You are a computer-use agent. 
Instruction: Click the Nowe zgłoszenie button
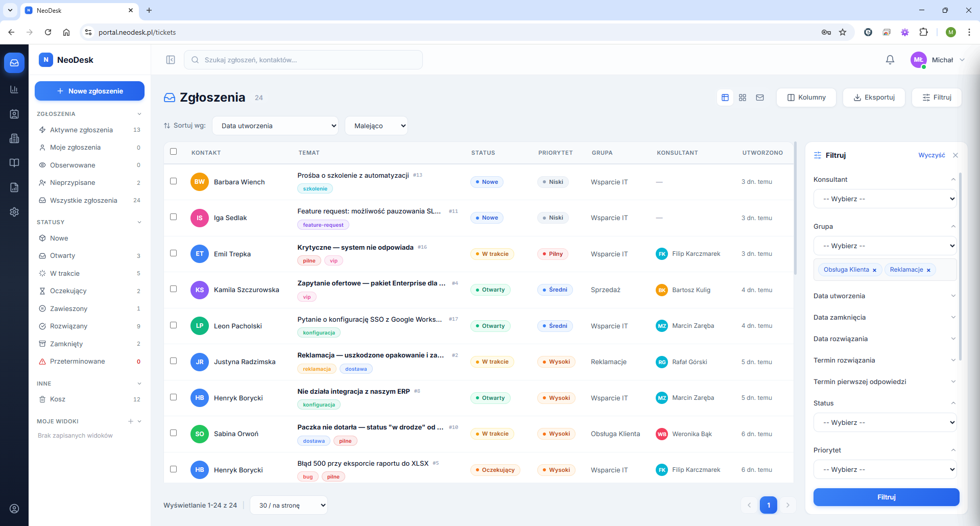click(89, 91)
